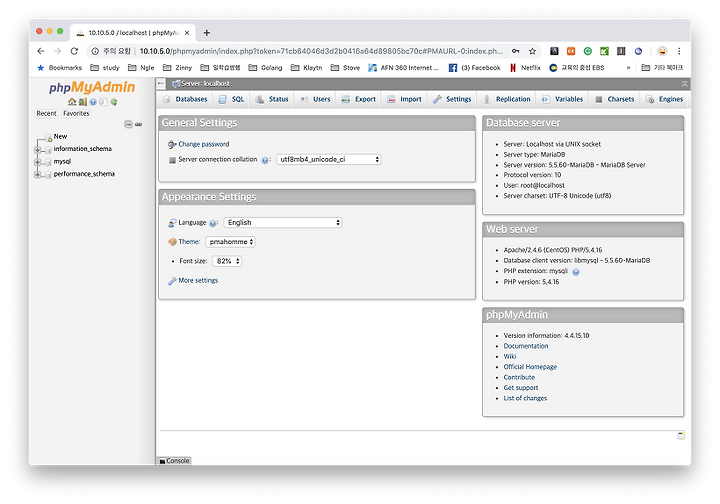The image size is (720, 504).
Task: Open the blue documentation help icon in the sidebar
Action: [93, 102]
